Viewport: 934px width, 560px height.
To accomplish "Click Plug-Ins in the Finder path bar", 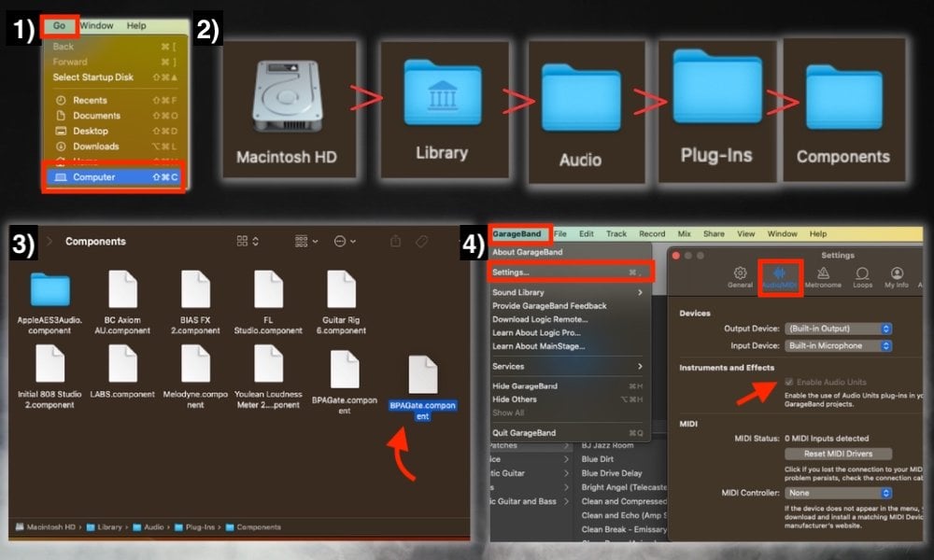I will tap(195, 526).
